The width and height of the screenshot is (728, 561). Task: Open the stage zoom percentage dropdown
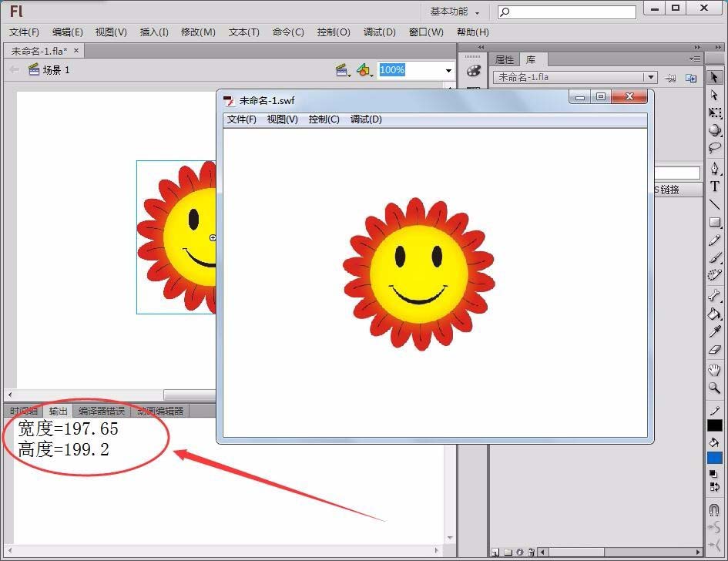click(x=448, y=71)
